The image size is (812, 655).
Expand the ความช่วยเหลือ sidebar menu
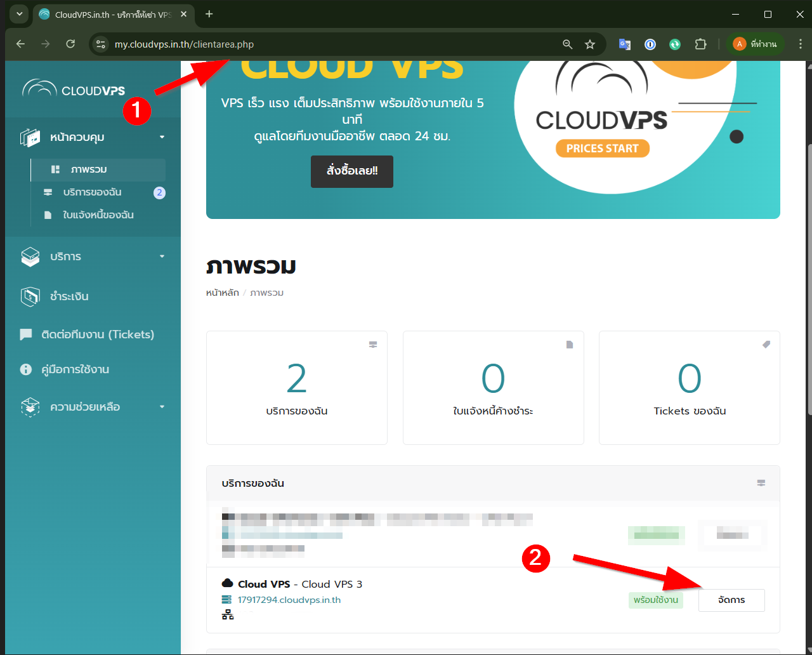(x=94, y=407)
